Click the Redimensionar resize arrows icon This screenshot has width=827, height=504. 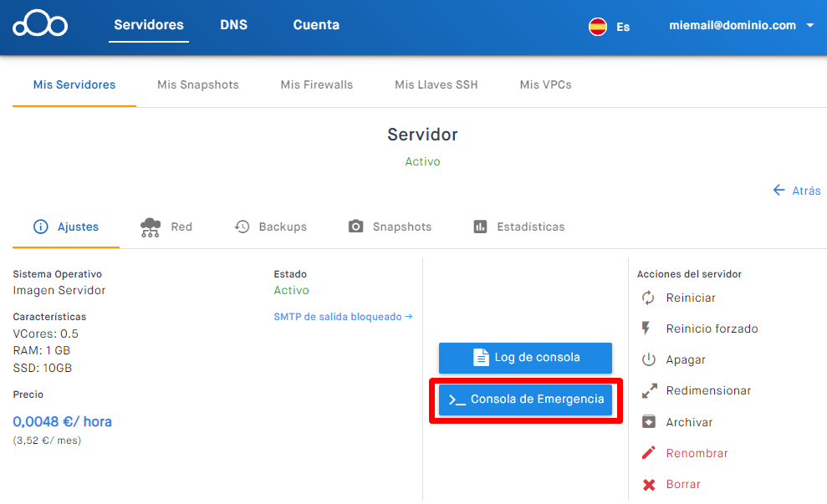[x=648, y=390]
